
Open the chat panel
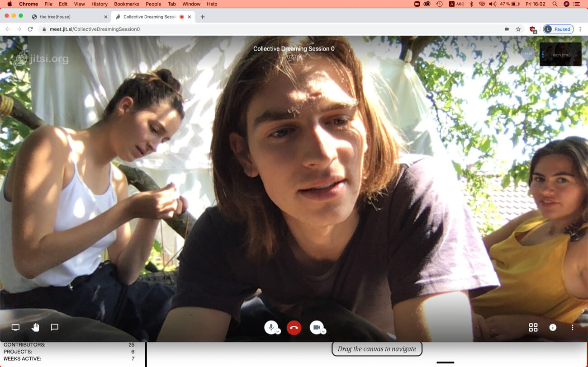point(55,327)
